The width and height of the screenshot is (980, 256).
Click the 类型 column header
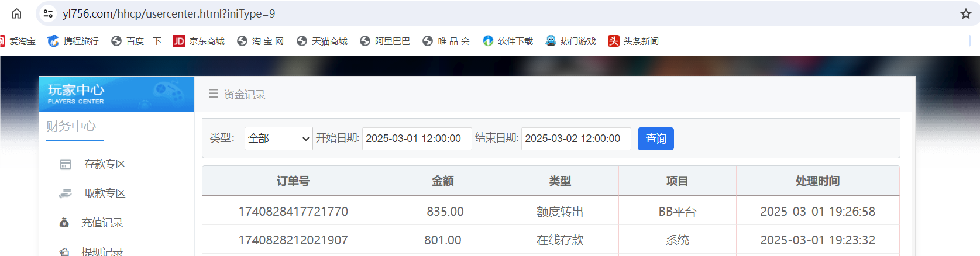click(x=560, y=181)
